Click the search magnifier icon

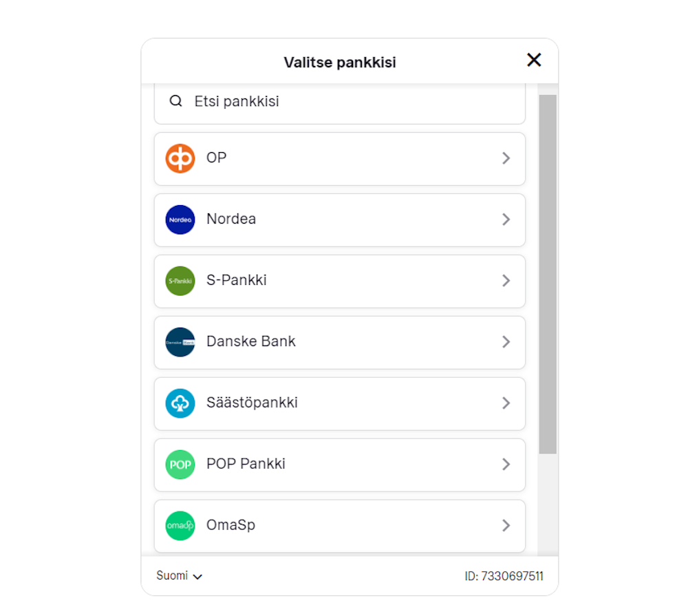pos(176,101)
